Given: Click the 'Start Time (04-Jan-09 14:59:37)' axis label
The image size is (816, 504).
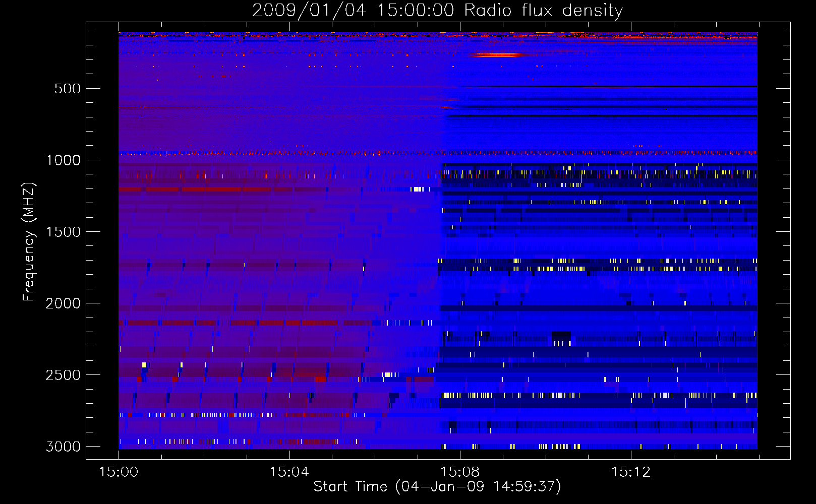Looking at the screenshot, I should tap(437, 487).
